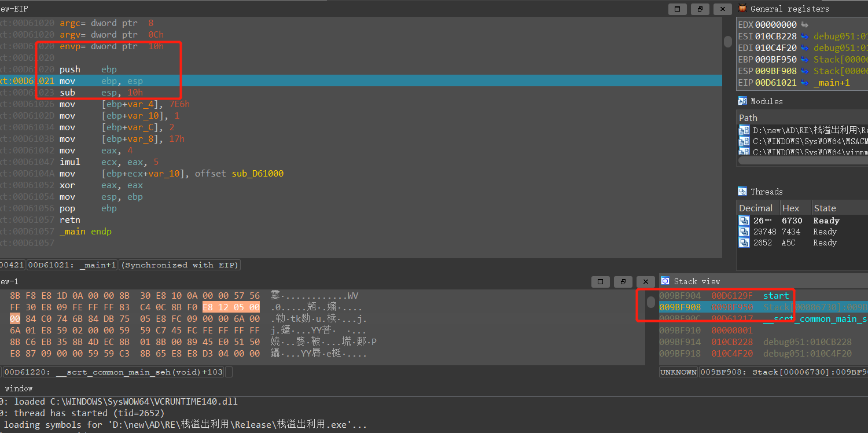Image resolution: width=868 pixels, height=433 pixels.
Task: Select the 'argc= dword ptr 8' line
Action: [106, 23]
